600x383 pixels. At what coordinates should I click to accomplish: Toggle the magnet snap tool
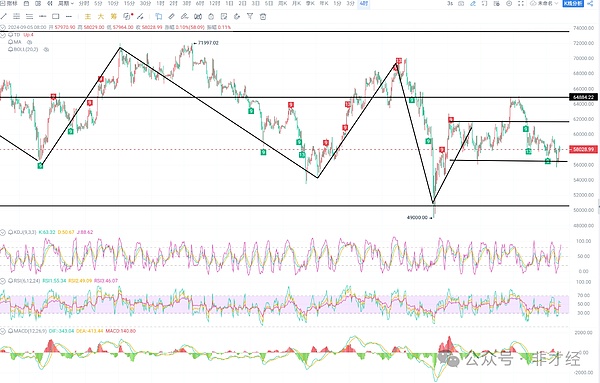click(x=198, y=16)
